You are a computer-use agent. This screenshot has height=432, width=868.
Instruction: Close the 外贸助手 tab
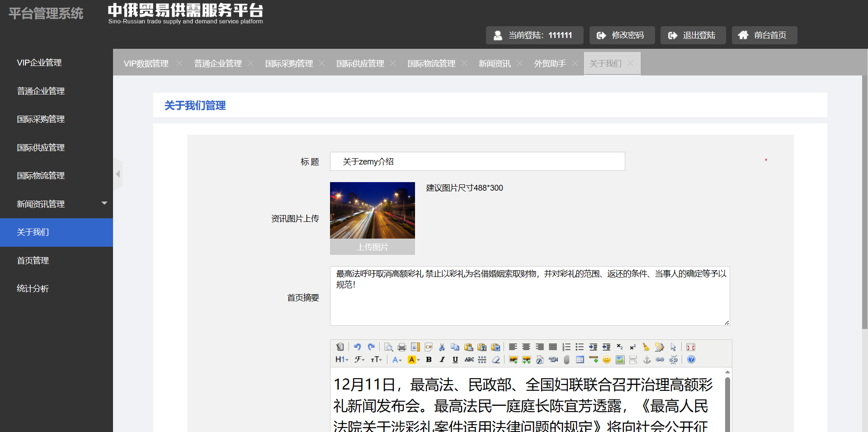tap(575, 63)
